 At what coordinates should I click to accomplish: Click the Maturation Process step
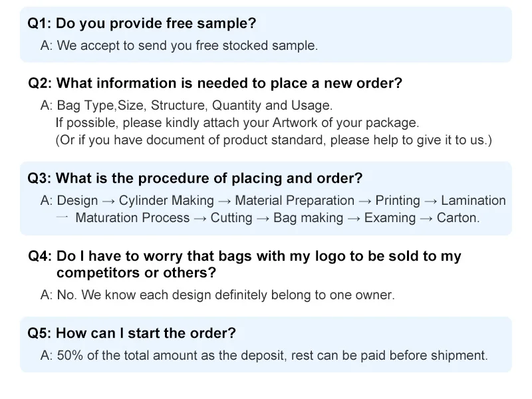point(132,217)
